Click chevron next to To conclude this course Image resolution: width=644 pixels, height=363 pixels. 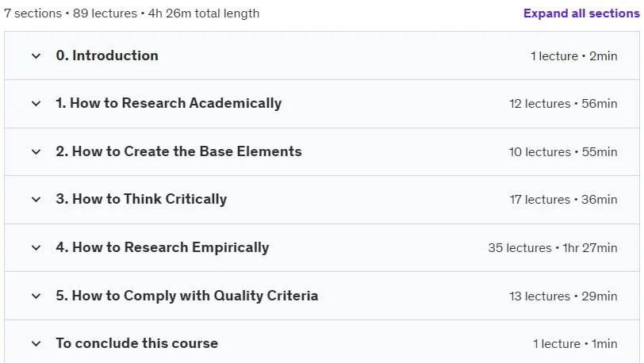(x=36, y=344)
